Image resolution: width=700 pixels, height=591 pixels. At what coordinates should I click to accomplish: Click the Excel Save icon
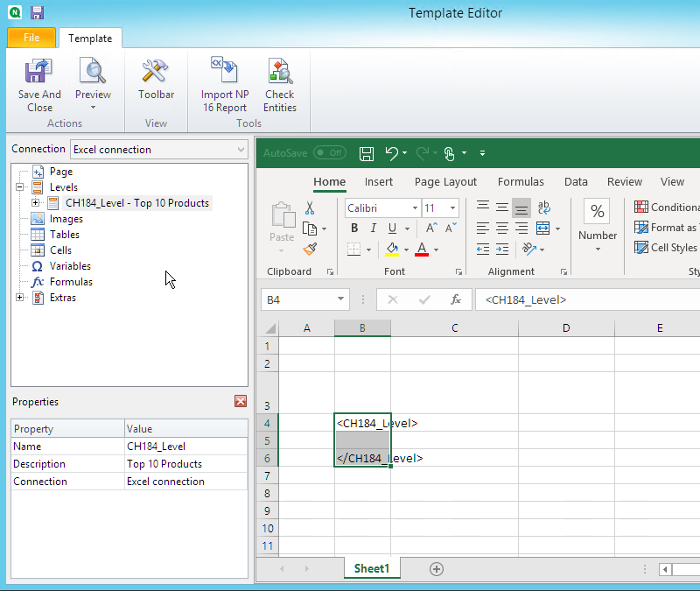[x=367, y=153]
